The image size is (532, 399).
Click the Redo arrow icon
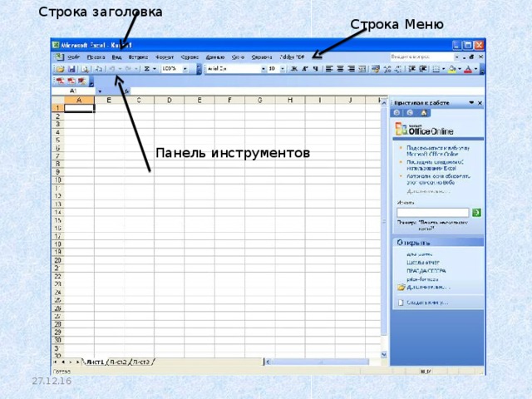point(129,69)
